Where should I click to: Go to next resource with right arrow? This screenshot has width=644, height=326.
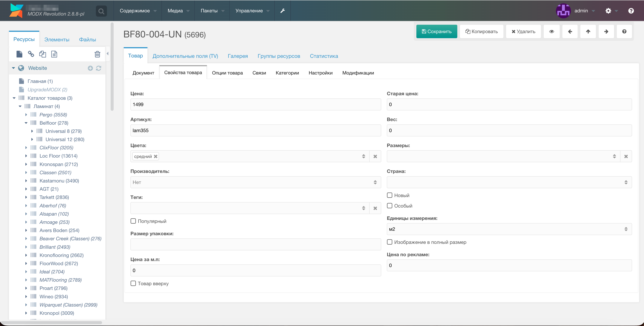[x=606, y=32]
